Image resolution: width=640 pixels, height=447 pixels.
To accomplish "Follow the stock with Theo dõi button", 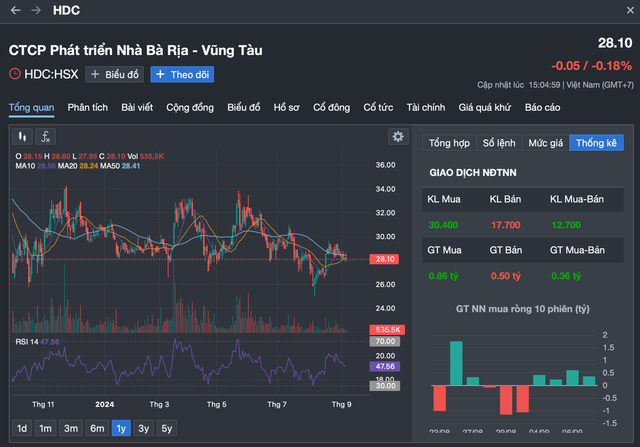I will (182, 74).
